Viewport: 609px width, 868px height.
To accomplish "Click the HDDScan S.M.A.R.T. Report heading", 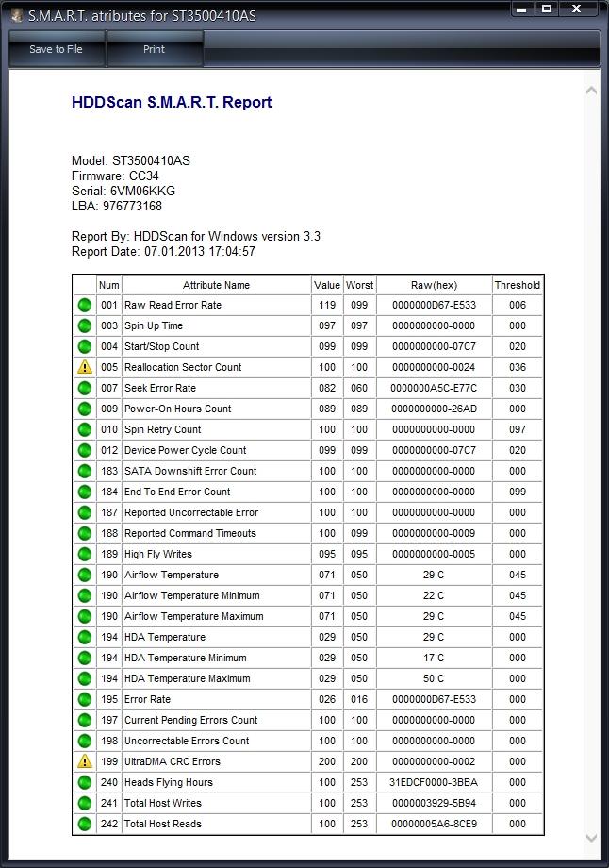I will point(172,103).
